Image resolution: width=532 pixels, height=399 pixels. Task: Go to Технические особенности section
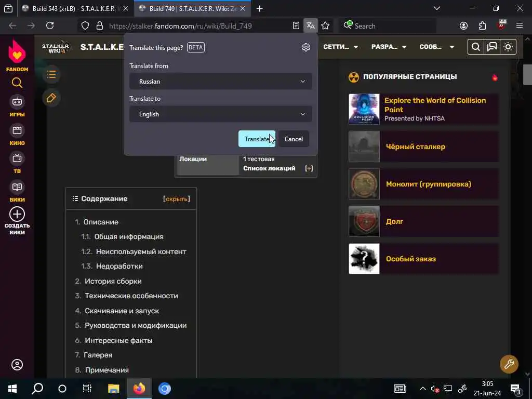131,296
